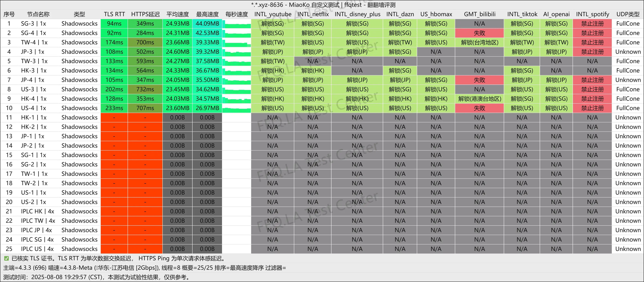644x282 pixels.
Task: Click the speed graph bar for SG-3
Action: tap(236, 24)
